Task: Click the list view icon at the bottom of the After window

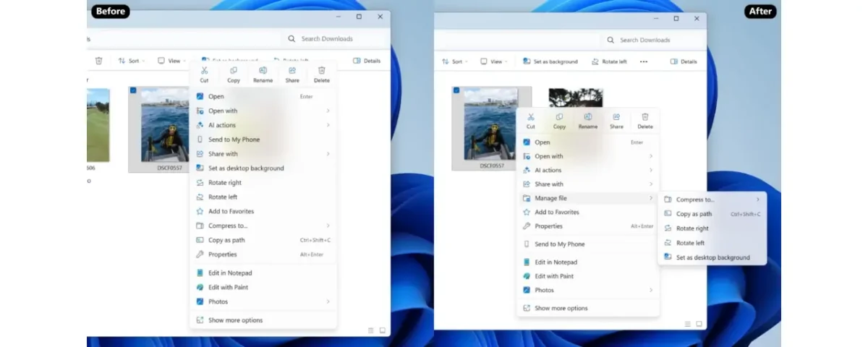Action: coord(688,324)
